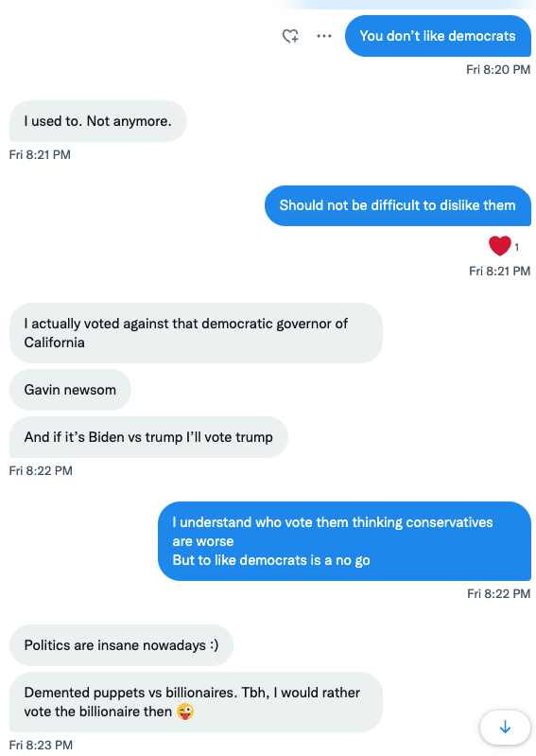This screenshot has height=756, width=536.
Task: Click the Fri 8:22 PM timestamp under the blue message
Action: tap(499, 593)
